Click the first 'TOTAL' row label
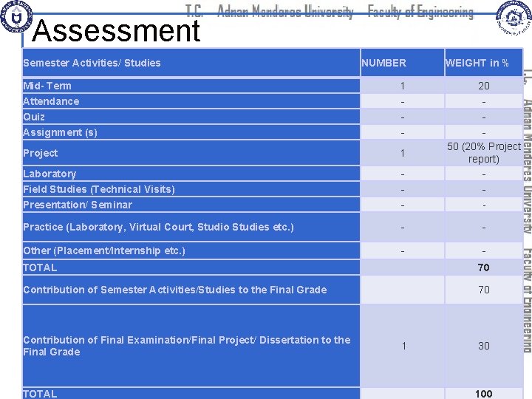 point(40,267)
